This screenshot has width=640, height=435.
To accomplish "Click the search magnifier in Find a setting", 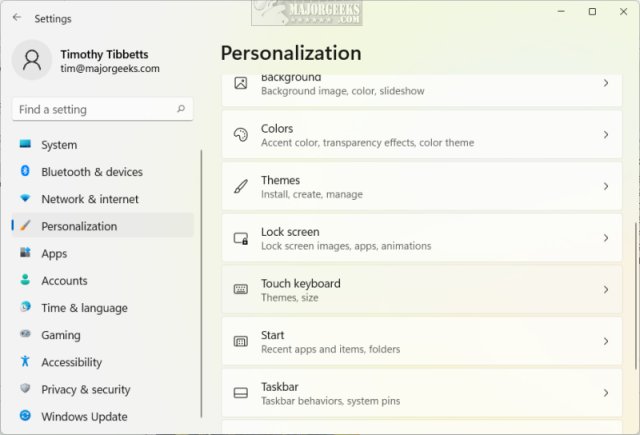I will coord(181,109).
